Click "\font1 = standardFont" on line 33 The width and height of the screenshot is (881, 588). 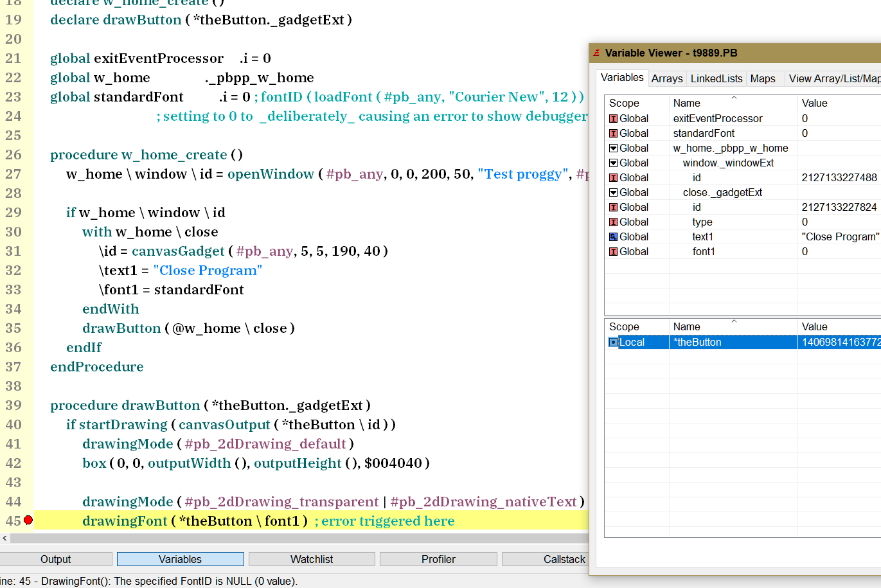pos(171,289)
